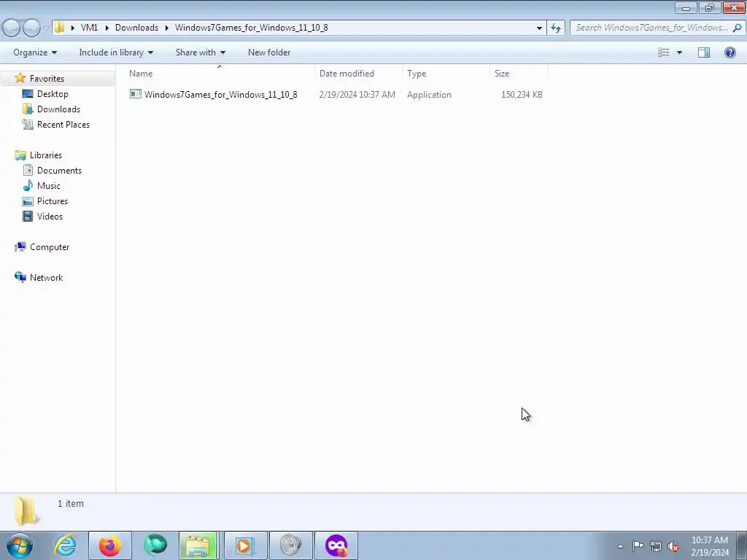Click New folder button

(x=269, y=52)
